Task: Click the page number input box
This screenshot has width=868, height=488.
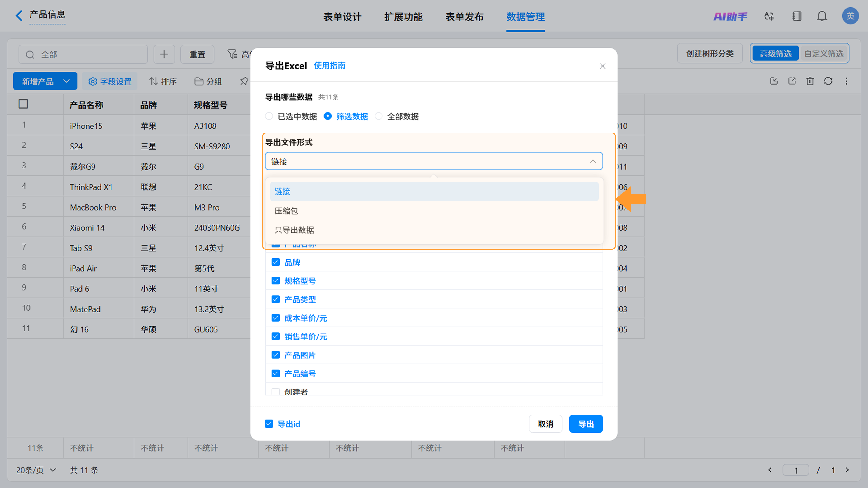Action: point(796,470)
